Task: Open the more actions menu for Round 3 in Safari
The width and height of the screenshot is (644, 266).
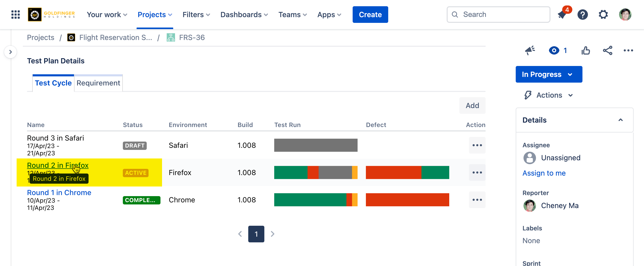Action: coord(477,145)
